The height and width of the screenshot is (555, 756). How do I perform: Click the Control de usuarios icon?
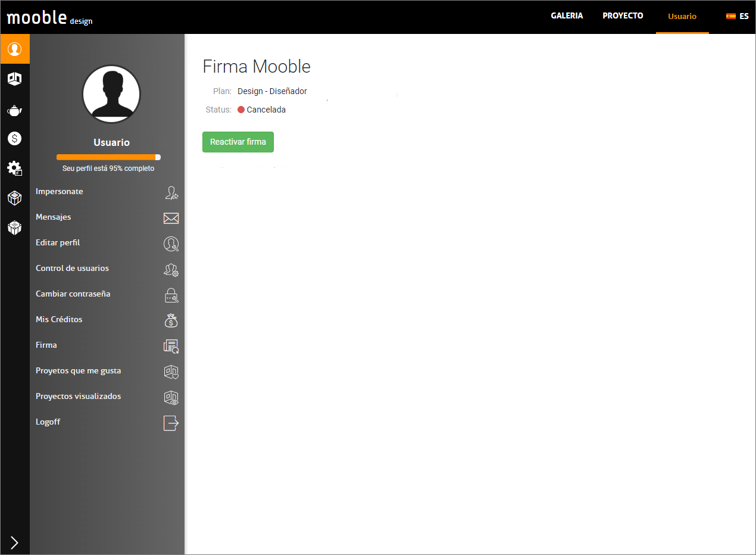171,270
